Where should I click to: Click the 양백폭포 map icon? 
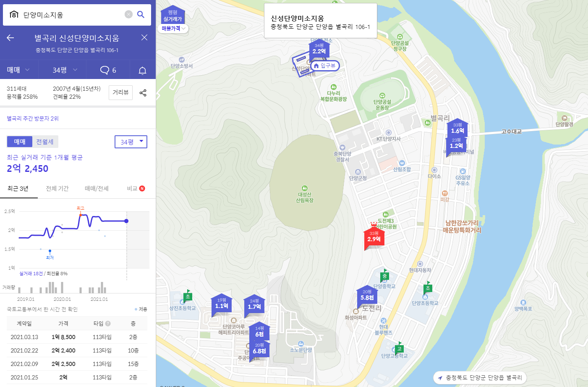(523, 302)
